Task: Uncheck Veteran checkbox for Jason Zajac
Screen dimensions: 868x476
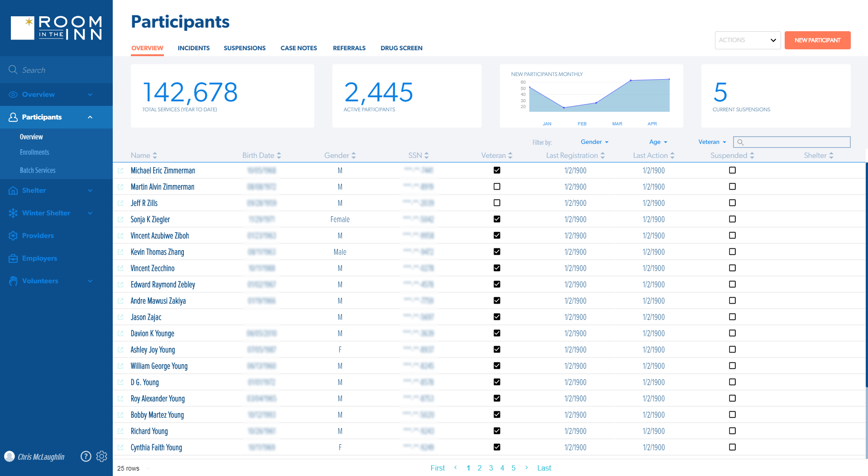Action: point(497,317)
